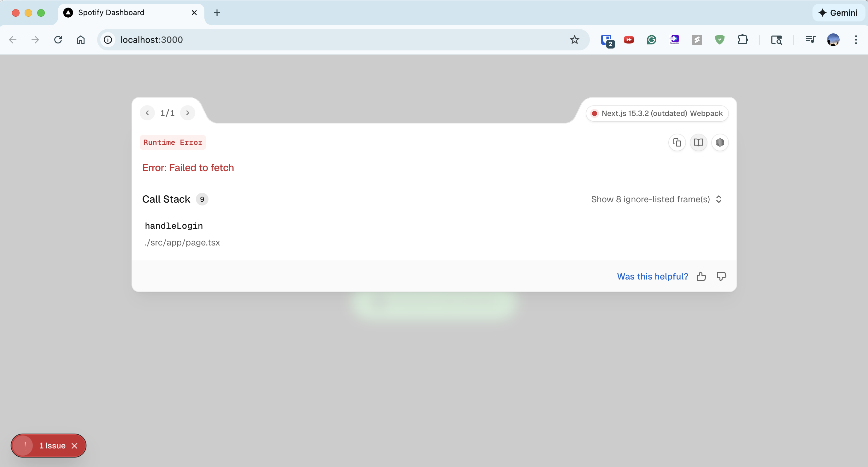Viewport: 868px width, 467px height.
Task: Open the error documentation book icon
Action: 698,142
